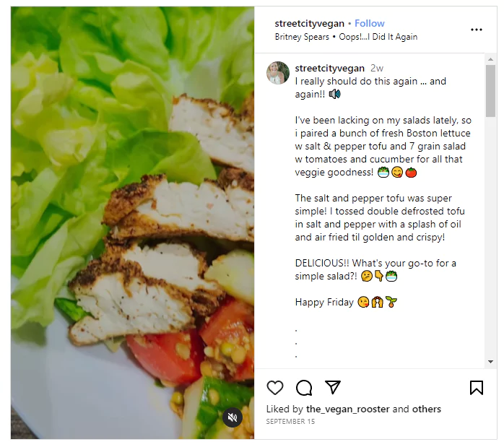The image size is (504, 447).
Task: Click the September 15 post date
Action: pyautogui.click(x=290, y=421)
